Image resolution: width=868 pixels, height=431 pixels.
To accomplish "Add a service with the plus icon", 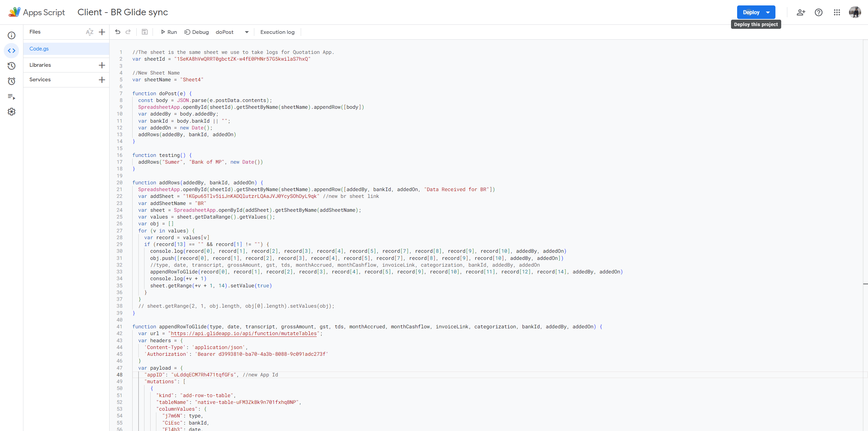I will click(x=102, y=80).
